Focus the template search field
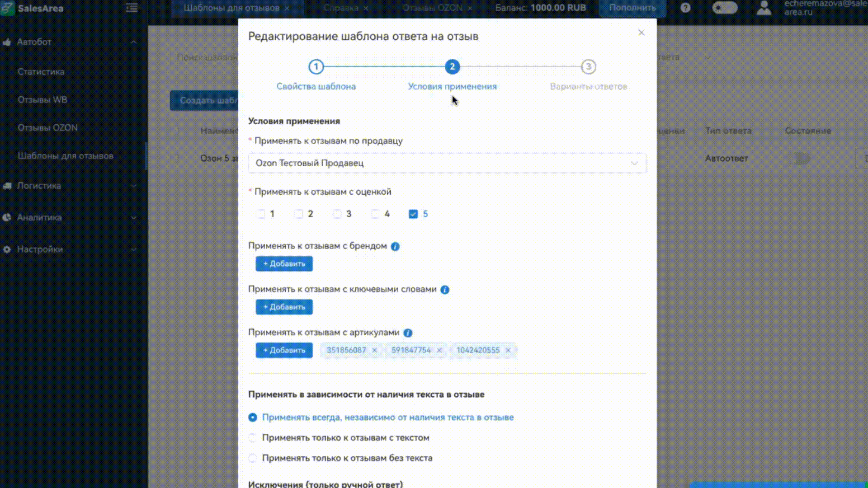 click(204, 57)
